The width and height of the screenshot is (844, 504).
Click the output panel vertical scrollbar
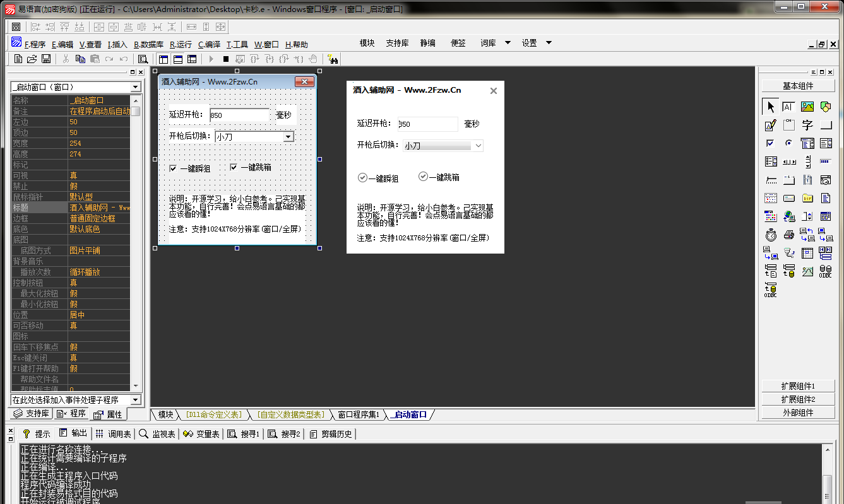828,473
